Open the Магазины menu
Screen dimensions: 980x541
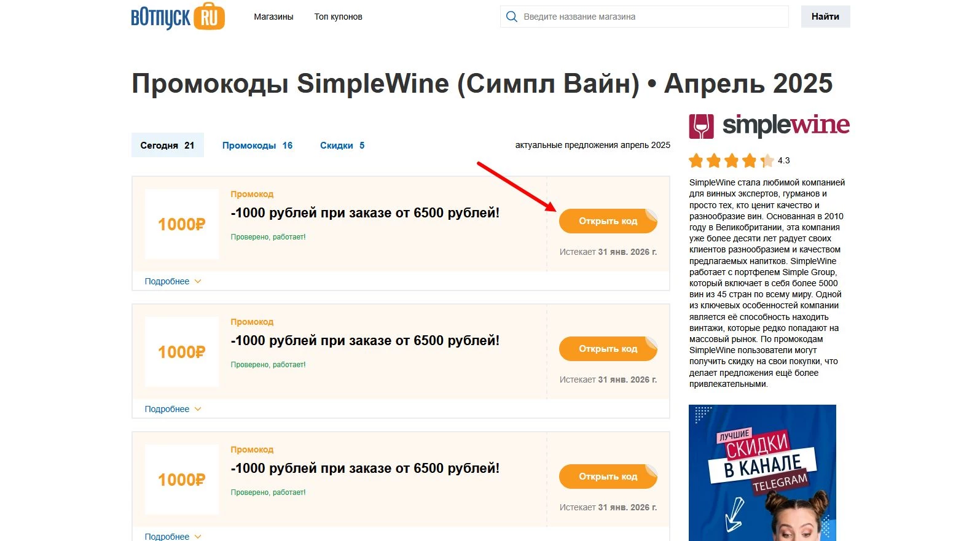coord(273,17)
